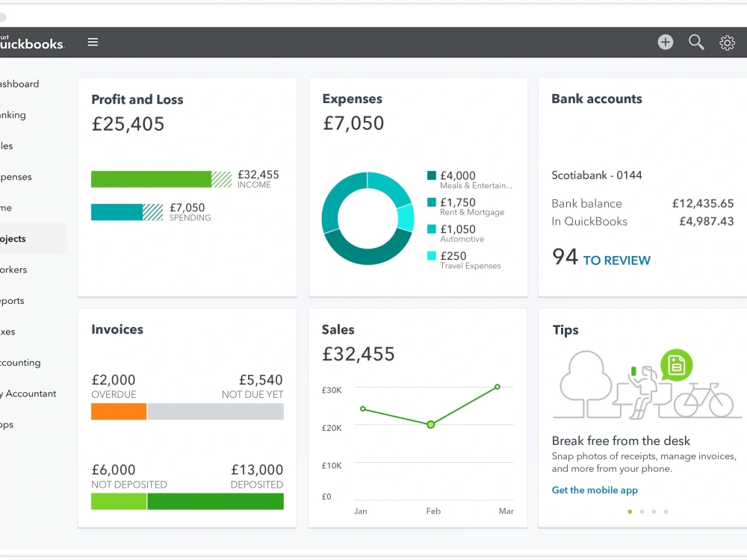This screenshot has width=747, height=560.
Task: Select the fourth tips carousel dot
Action: point(666,511)
